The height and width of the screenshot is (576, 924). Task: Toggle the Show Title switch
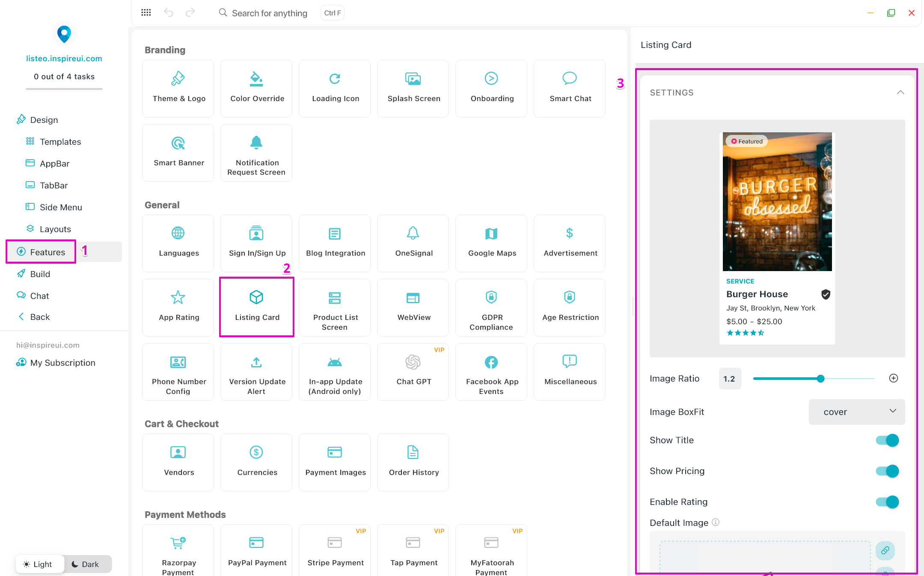pyautogui.click(x=887, y=440)
